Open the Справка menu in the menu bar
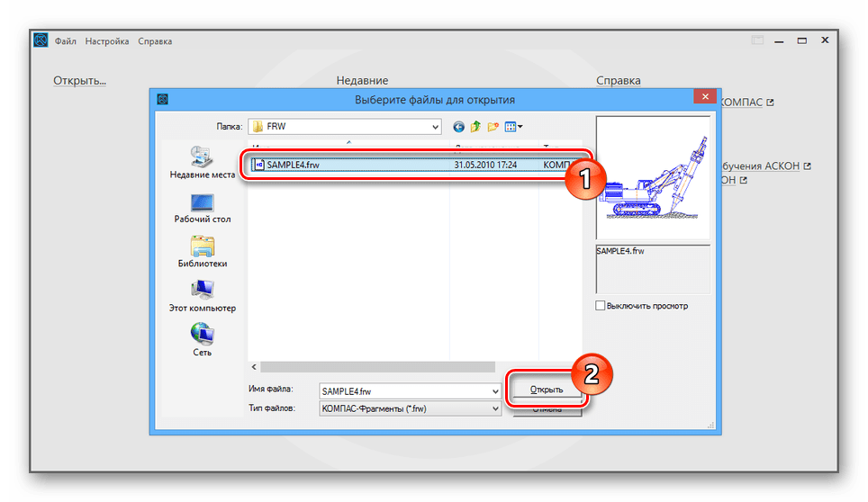Viewport: 868px width, 502px height. tap(155, 41)
